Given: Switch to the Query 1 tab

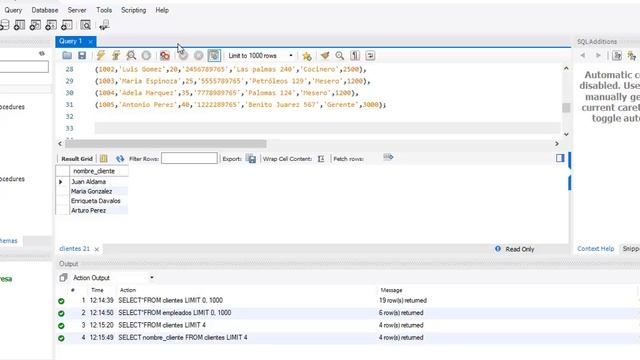Looking at the screenshot, I should pyautogui.click(x=71, y=41).
